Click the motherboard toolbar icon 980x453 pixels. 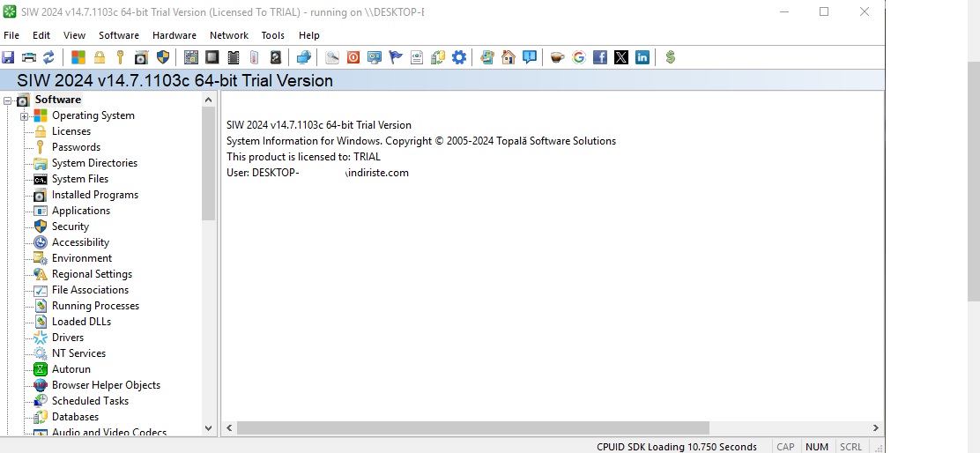pos(191,57)
